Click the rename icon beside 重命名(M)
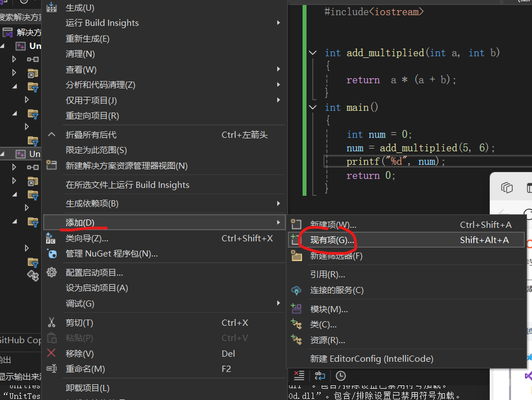The width and height of the screenshot is (532, 400). click(x=52, y=368)
